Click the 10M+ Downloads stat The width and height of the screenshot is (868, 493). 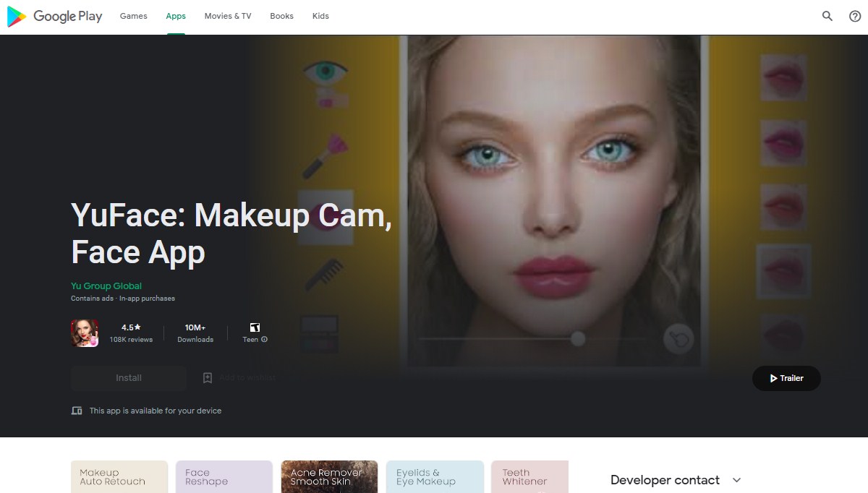coord(195,333)
